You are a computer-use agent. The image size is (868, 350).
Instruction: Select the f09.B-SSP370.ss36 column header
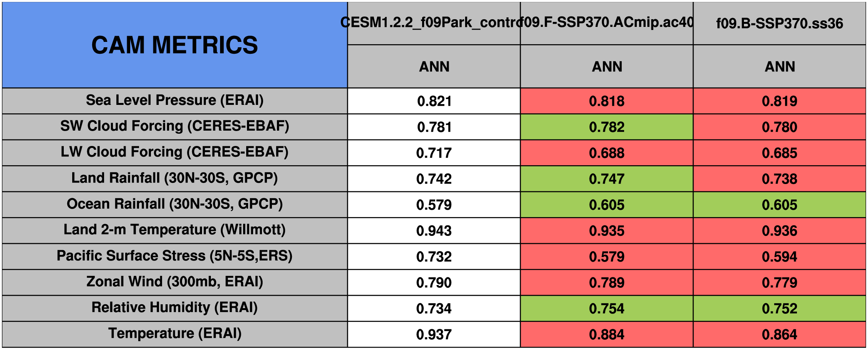779,23
